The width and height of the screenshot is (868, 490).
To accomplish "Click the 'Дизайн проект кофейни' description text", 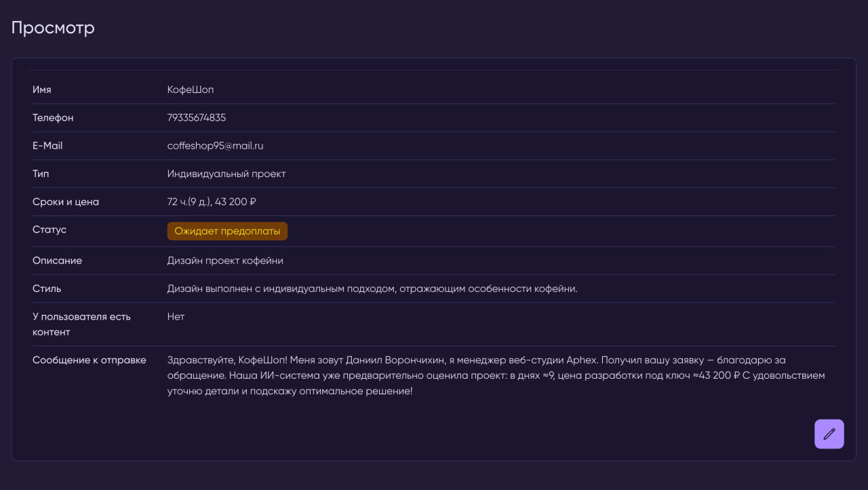I will point(225,261).
